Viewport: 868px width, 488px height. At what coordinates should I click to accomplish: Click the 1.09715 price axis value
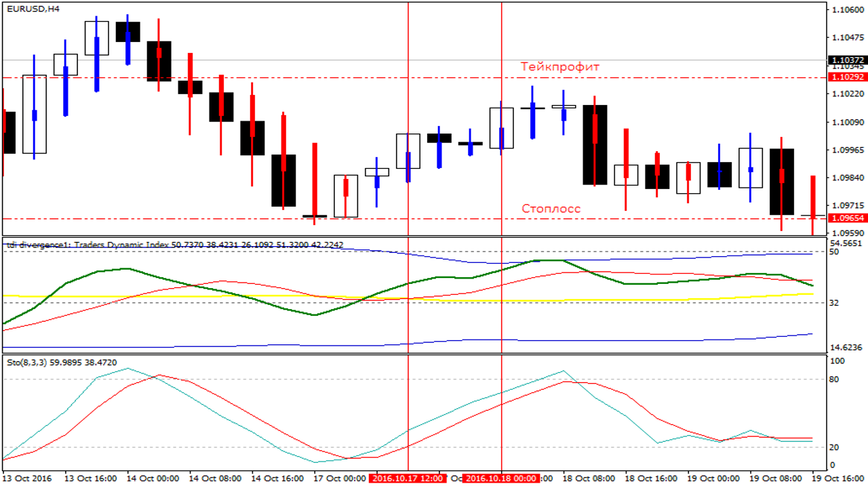pos(847,205)
